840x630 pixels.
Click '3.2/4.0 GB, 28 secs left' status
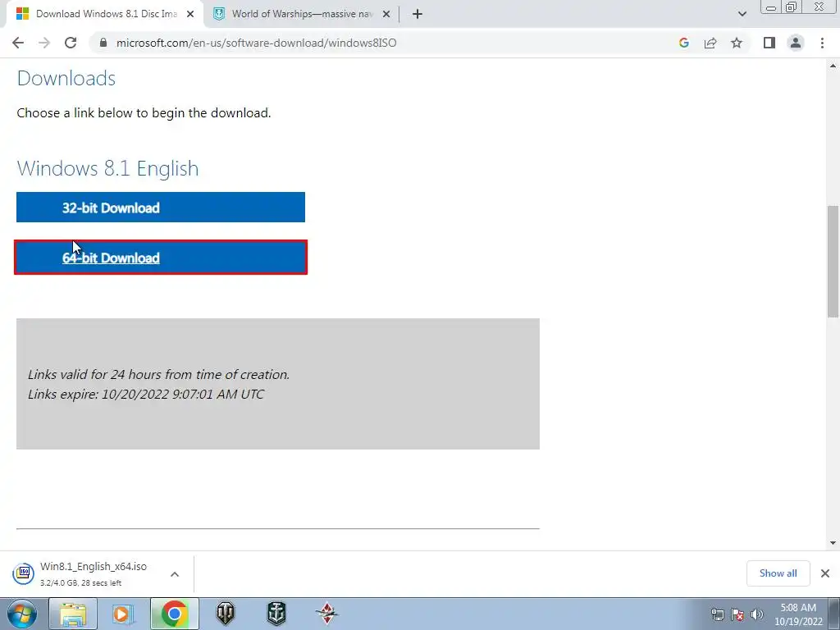[81, 583]
